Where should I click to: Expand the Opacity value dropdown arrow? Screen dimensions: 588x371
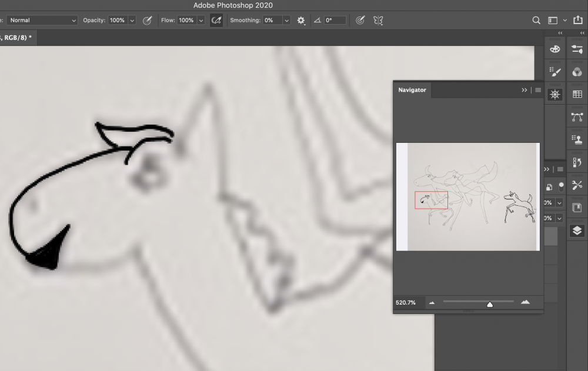(x=132, y=20)
